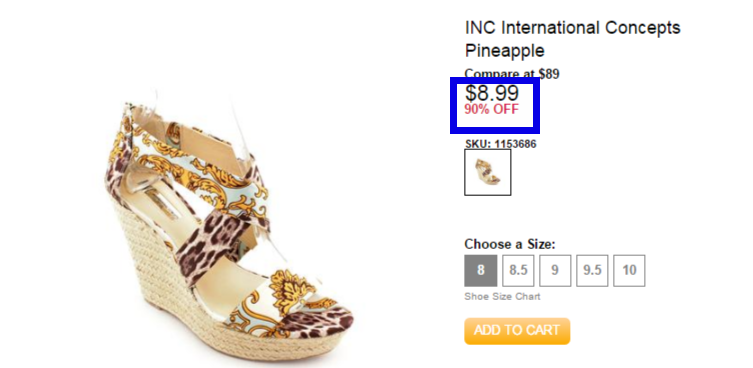The height and width of the screenshot is (368, 753).
Task: Click the Pineapple product name text
Action: (504, 50)
